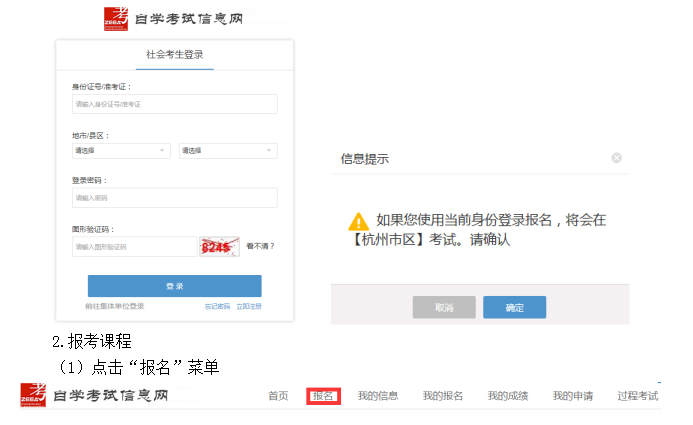Click the captcha image 8245
The height and width of the screenshot is (425, 693).
coord(219,246)
